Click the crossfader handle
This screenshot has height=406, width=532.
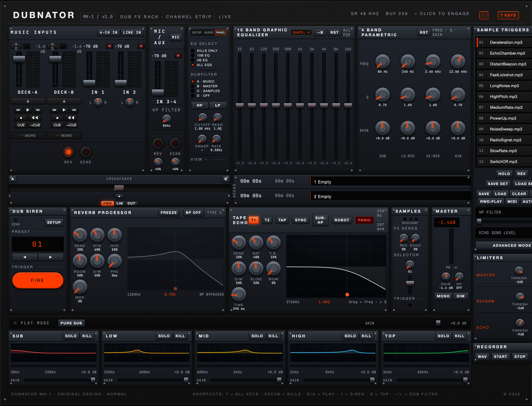point(119,188)
